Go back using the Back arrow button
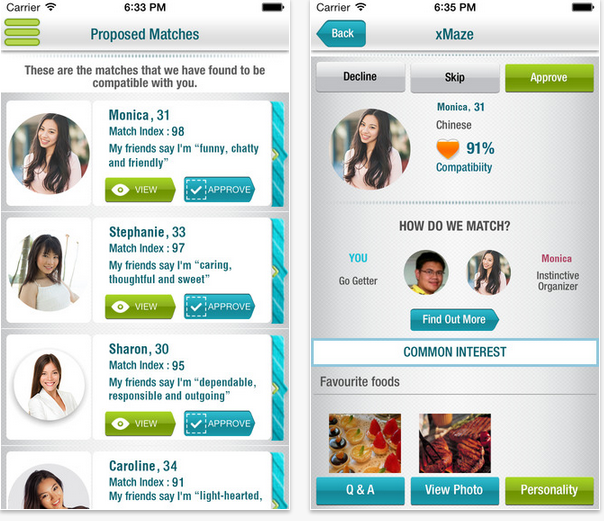604x521 pixels. click(341, 34)
